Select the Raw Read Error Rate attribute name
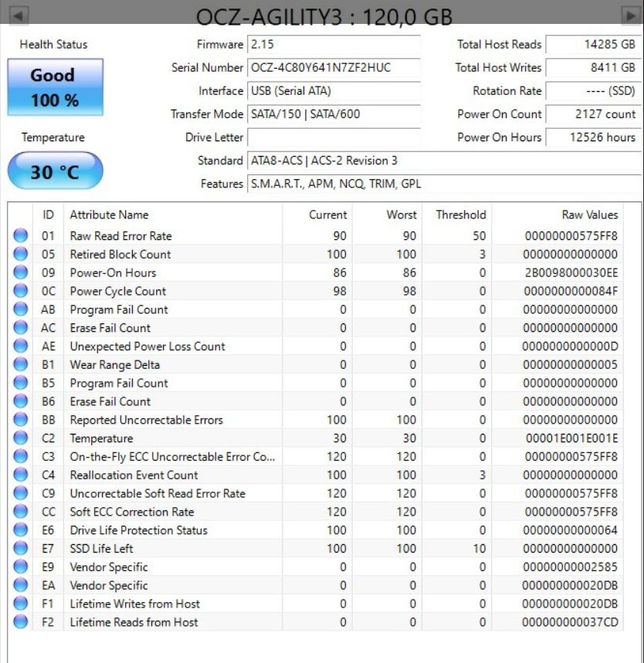Image resolution: width=644 pixels, height=663 pixels. [x=120, y=235]
